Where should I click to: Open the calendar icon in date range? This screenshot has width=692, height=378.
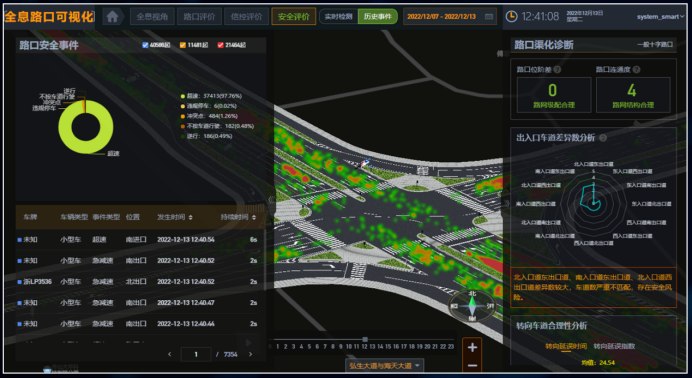tap(489, 17)
